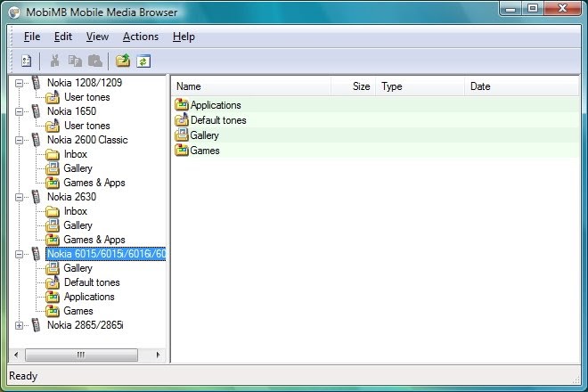
Task: Click the folder-up toolbar icon
Action: 123,61
